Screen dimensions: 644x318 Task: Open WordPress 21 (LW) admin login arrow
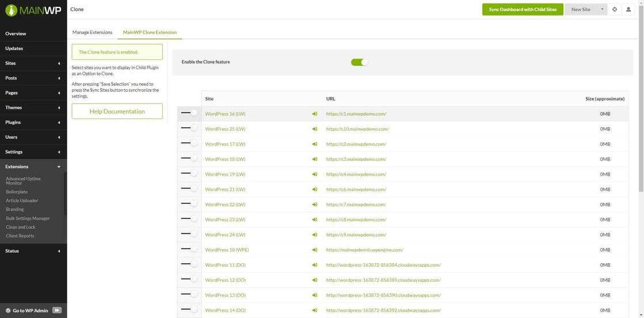(x=315, y=190)
